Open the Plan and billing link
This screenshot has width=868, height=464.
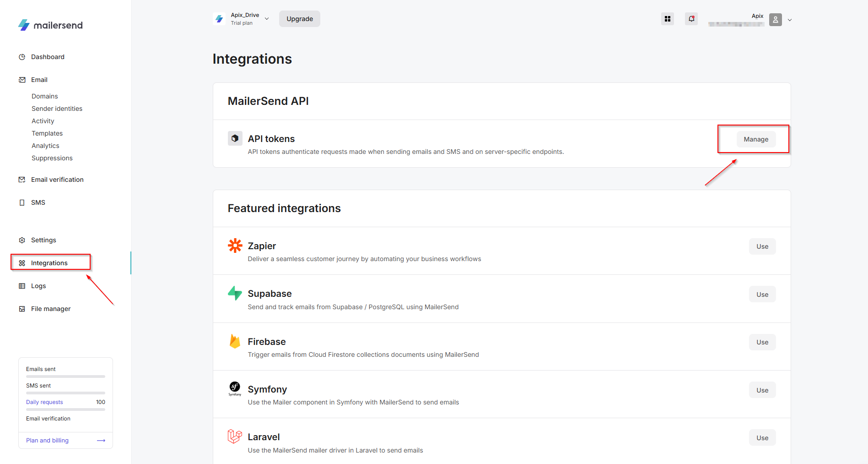click(x=47, y=441)
